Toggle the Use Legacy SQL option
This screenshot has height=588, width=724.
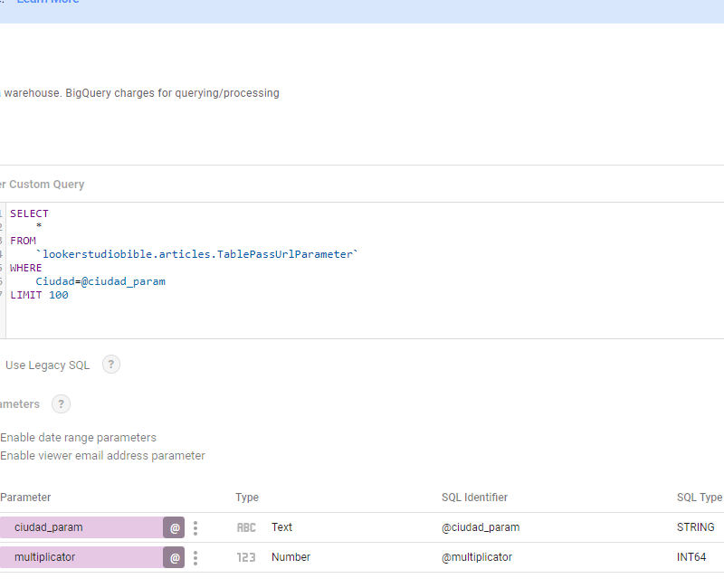point(46,365)
